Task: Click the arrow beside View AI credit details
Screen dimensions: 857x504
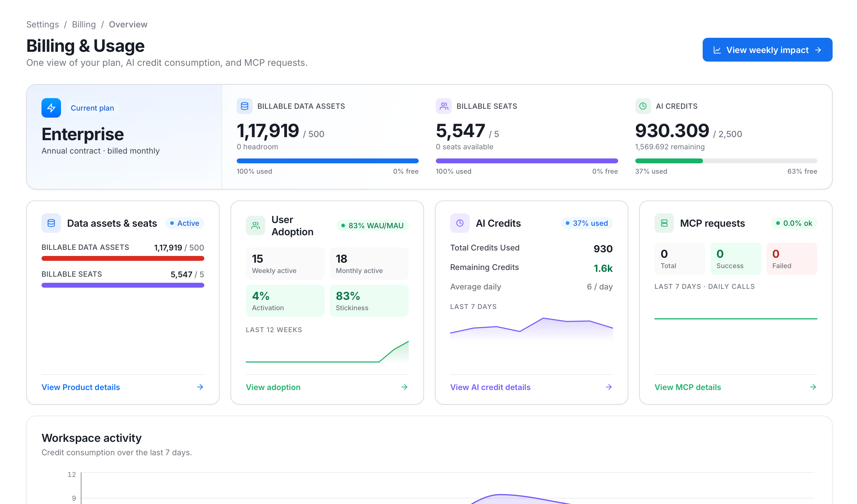Action: [609, 387]
